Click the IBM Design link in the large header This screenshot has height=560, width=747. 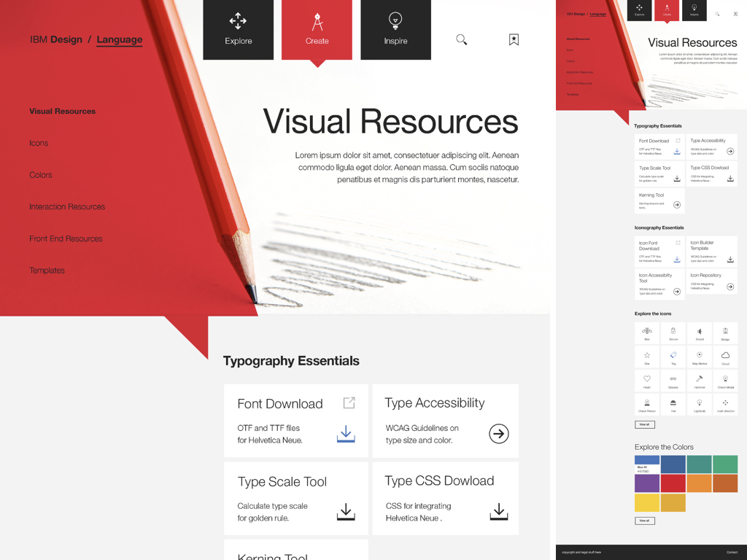(x=56, y=39)
